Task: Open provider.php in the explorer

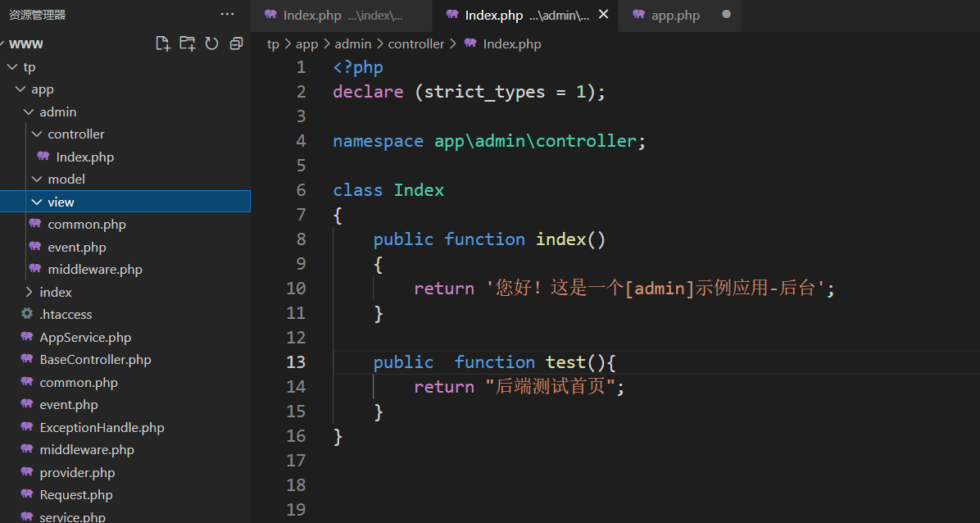Action: pos(78,472)
